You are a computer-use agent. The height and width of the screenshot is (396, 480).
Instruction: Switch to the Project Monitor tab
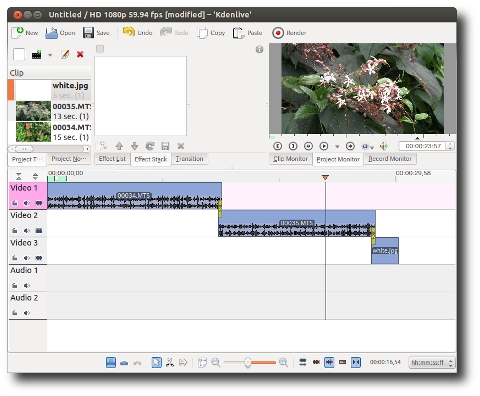(x=338, y=159)
